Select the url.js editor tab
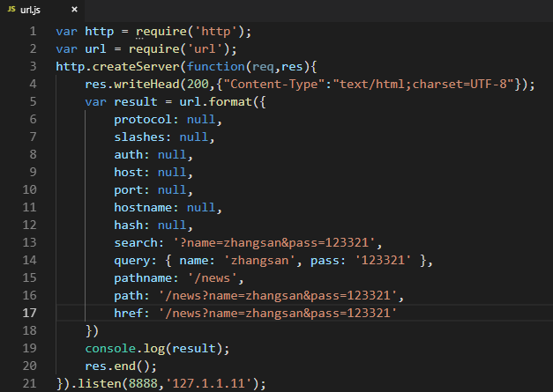553x392 pixels. [x=42, y=10]
